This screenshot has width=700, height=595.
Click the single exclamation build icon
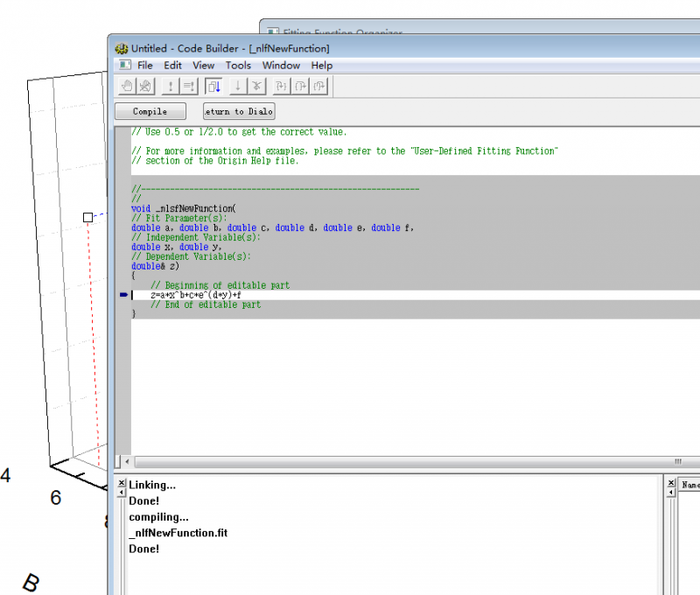coord(170,86)
